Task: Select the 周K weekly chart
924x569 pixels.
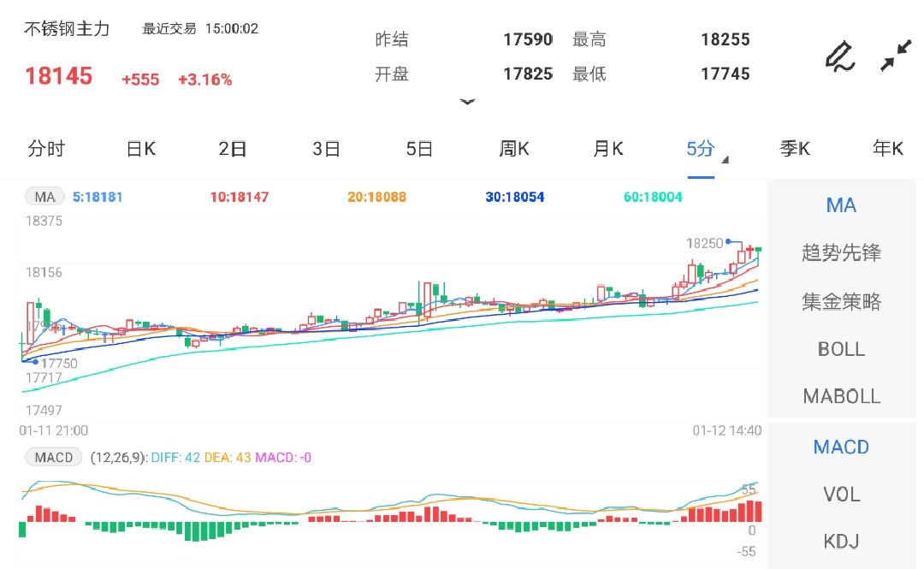Action: [x=512, y=148]
